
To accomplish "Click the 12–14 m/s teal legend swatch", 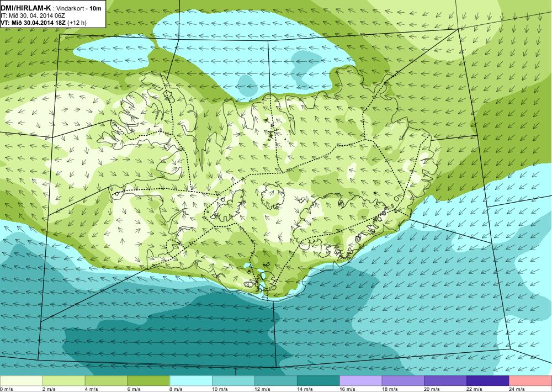I will [275, 381].
